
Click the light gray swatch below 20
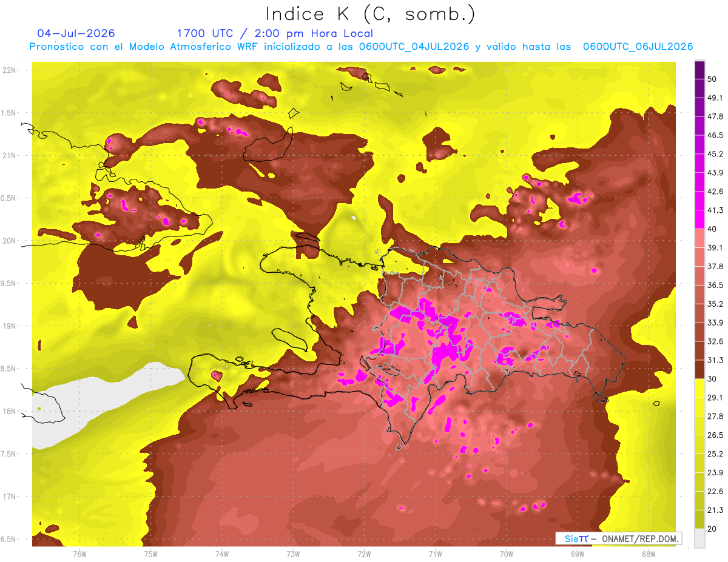pos(699,538)
